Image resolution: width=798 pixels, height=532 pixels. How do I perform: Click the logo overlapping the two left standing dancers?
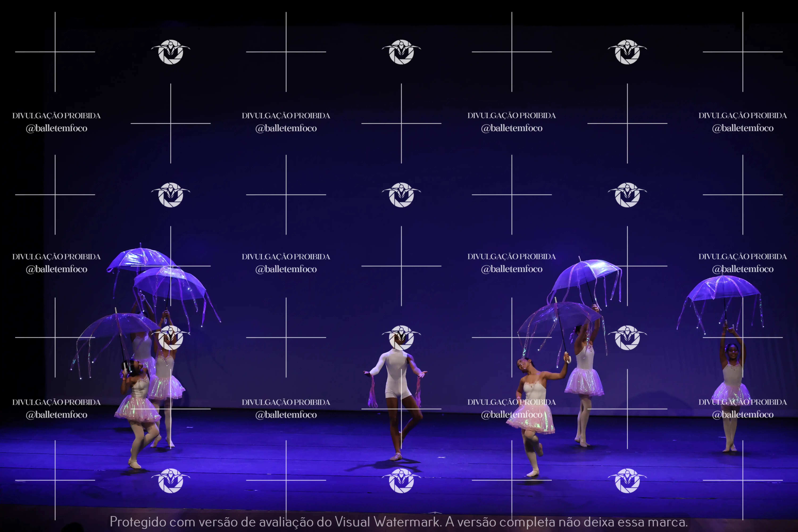click(171, 338)
